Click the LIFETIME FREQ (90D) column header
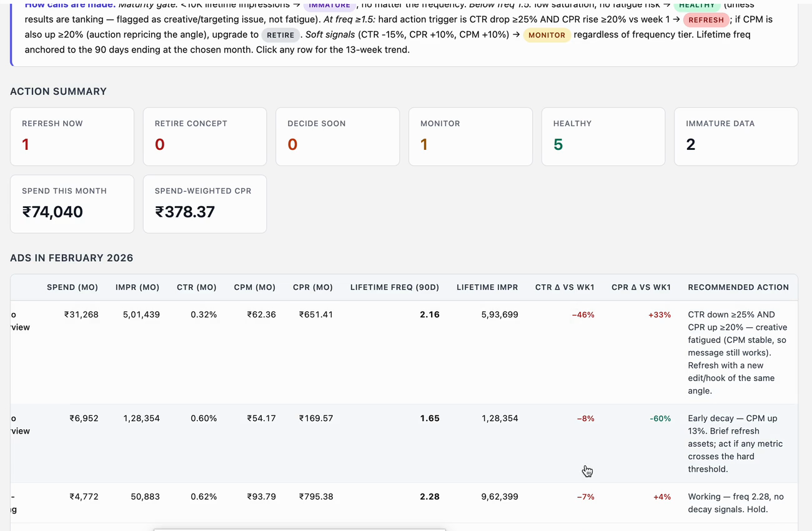The image size is (812, 531). click(395, 287)
